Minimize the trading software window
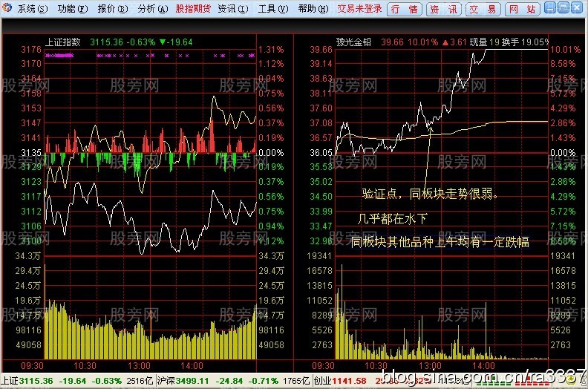 click(x=549, y=7)
